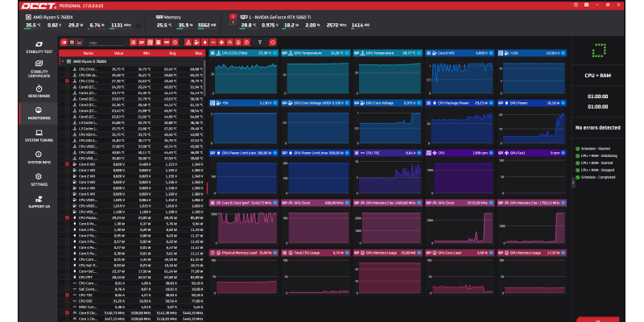The width and height of the screenshot is (644, 322).
Task: Uncheck the CPU Package Power row checkbox
Action: (67, 217)
